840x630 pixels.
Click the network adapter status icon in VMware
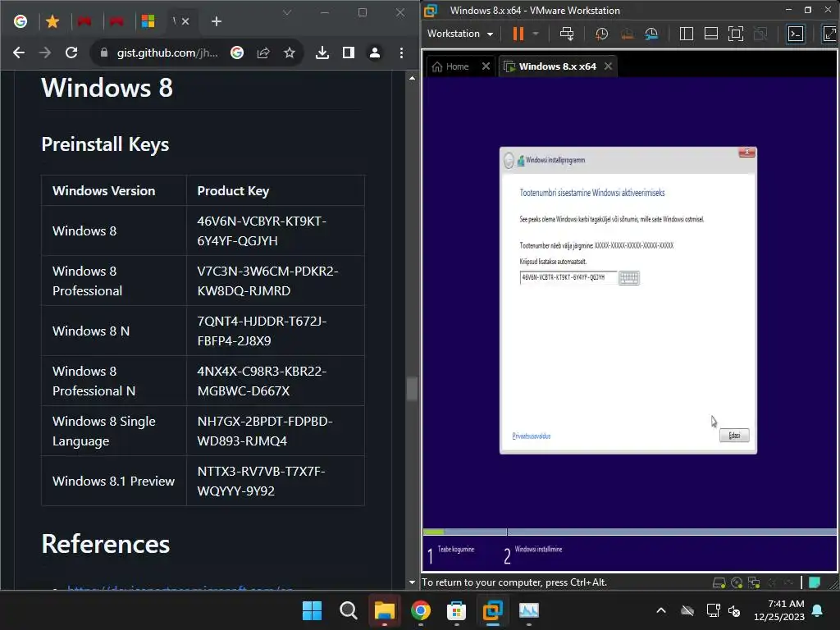(754, 582)
